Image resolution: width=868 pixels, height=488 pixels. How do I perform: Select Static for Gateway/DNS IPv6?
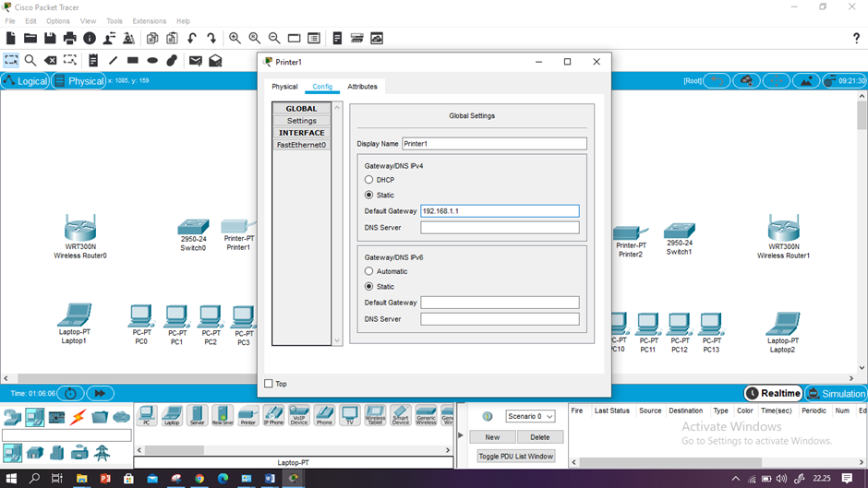coord(368,287)
